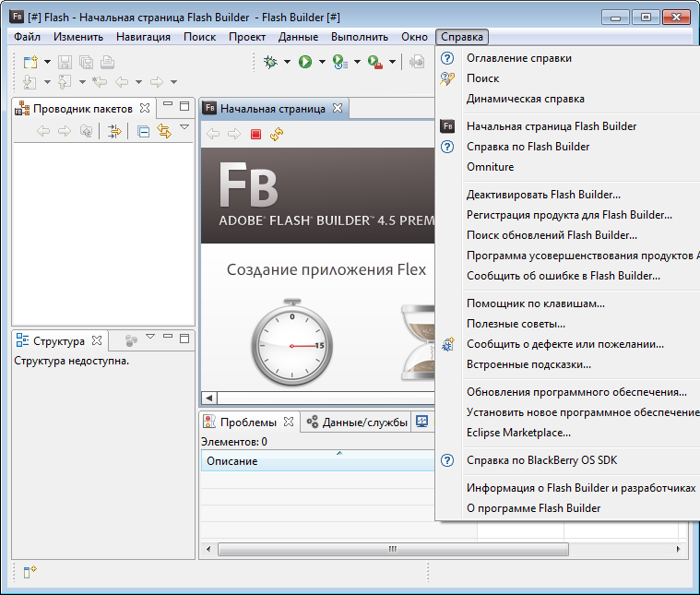Viewport: 700px width, 595px height.
Task: Click the External Tools run icon
Action: pos(375,62)
